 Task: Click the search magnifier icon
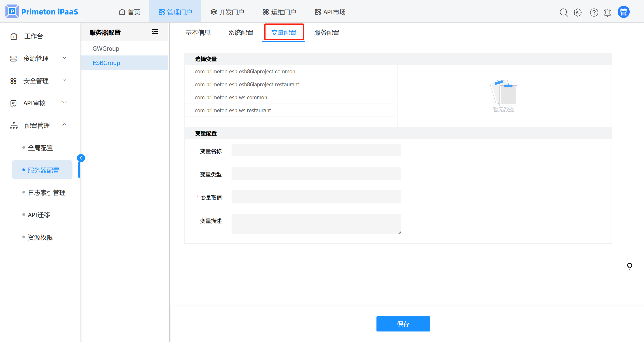click(563, 12)
